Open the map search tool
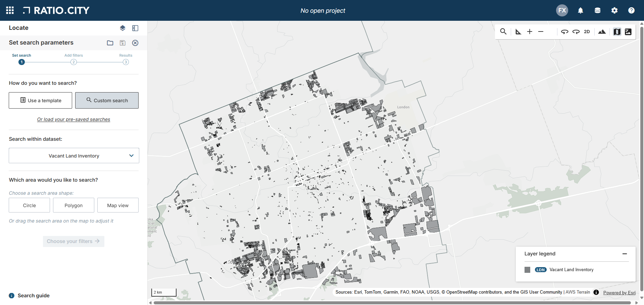Screen dimensions: 644x305 tap(503, 32)
